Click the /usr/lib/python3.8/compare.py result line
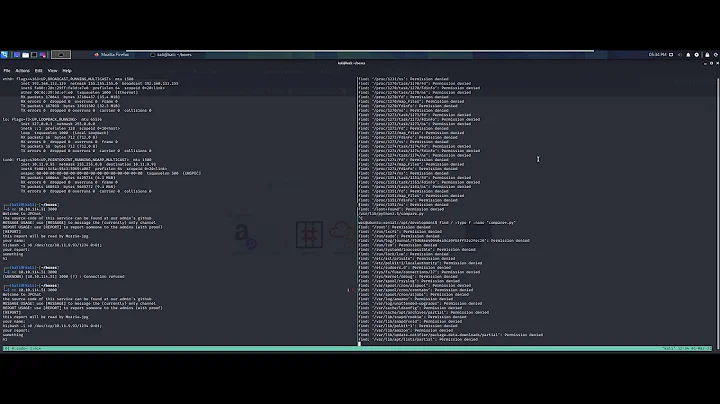Screen dimensions: 720x404 click(x=391, y=213)
